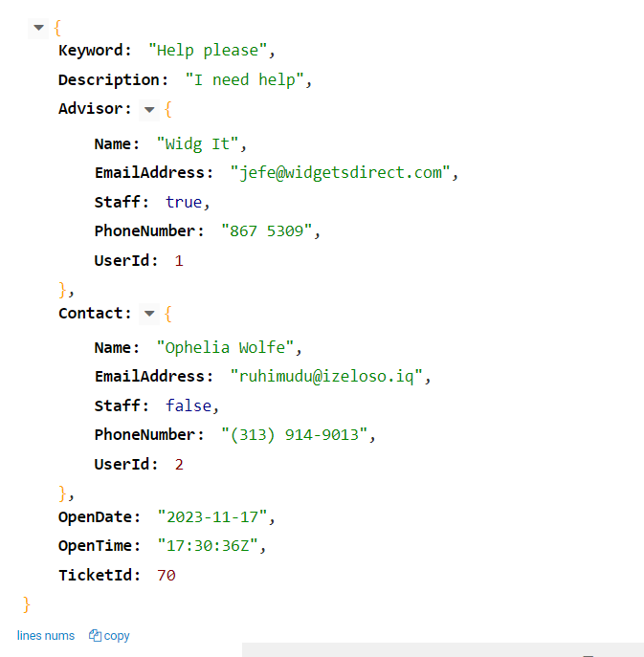Click the Contact Staff value false
Viewport: 644px width, 657px height.
point(188,405)
